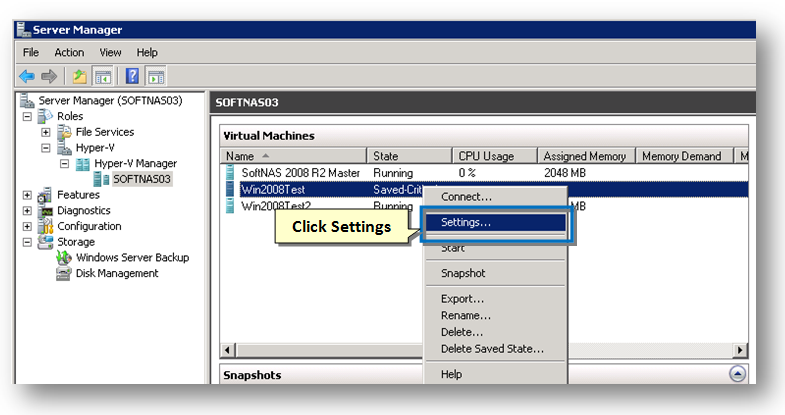Click the Forward arrow toolbar icon
The image size is (785, 415).
pyautogui.click(x=49, y=75)
